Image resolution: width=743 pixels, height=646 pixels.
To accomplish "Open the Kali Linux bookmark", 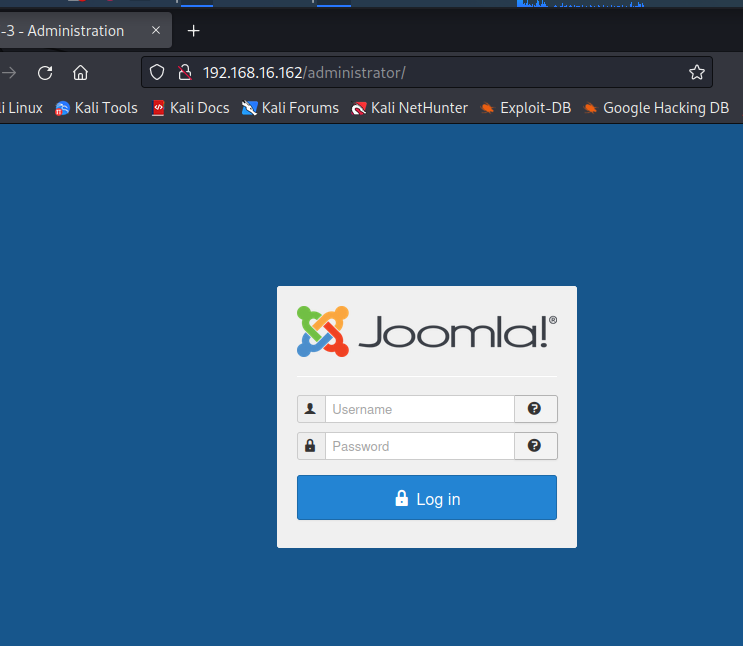I will coord(21,108).
